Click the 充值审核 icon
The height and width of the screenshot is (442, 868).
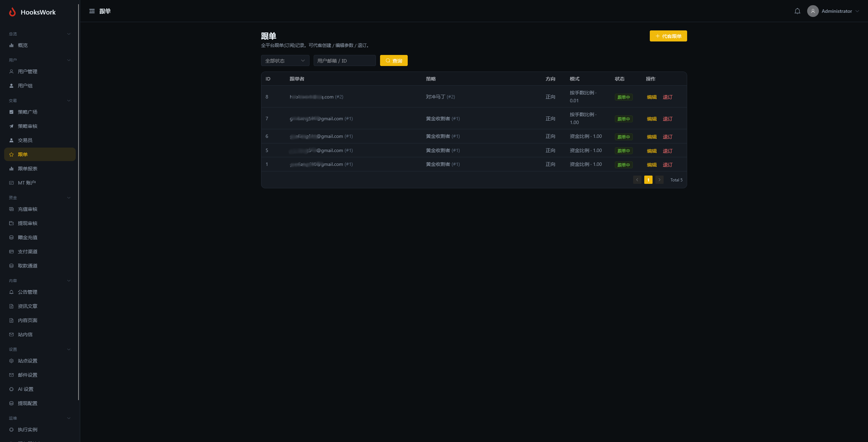(x=11, y=209)
